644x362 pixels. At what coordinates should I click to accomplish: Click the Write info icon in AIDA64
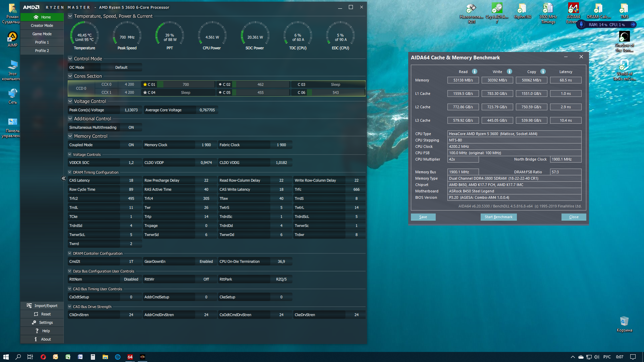509,71
